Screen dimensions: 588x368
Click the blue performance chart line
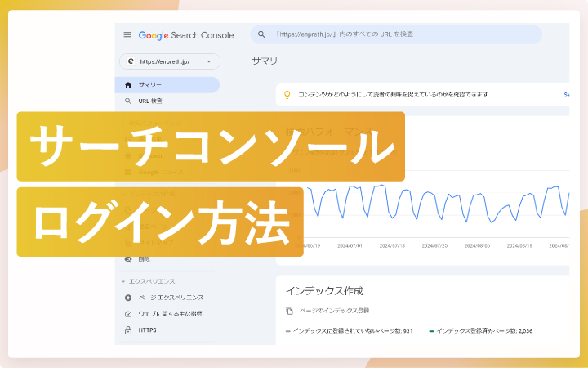pos(439,203)
